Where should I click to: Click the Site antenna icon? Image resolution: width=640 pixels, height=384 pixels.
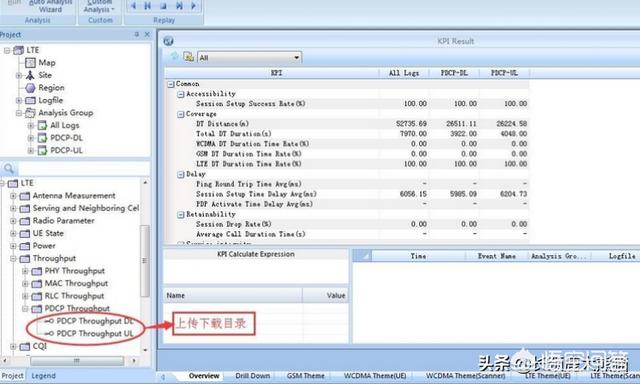pyautogui.click(x=30, y=75)
